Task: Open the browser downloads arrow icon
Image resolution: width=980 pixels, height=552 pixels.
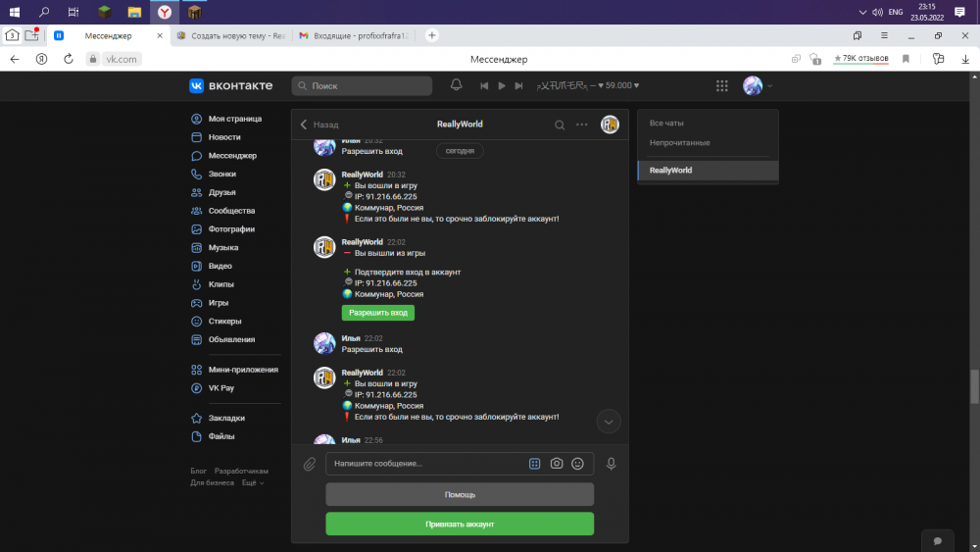Action: coord(965,59)
